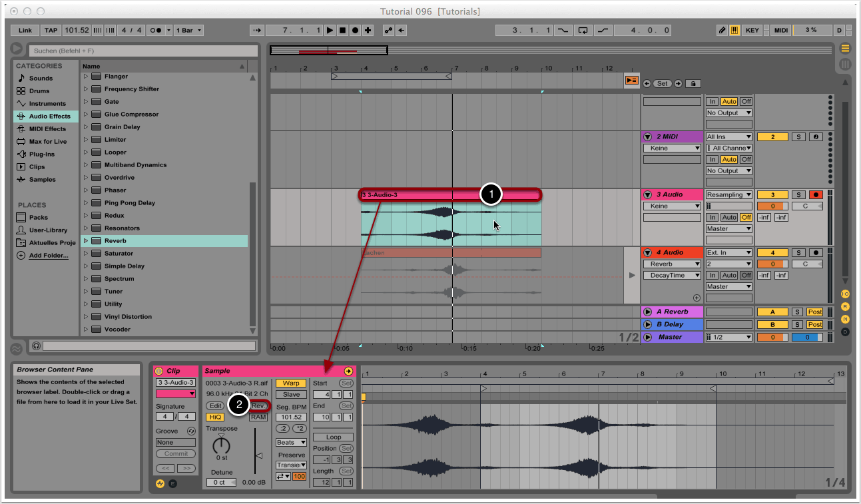Open the Beats warp mode dropdown
Image resolution: width=861 pixels, height=504 pixels.
291,442
